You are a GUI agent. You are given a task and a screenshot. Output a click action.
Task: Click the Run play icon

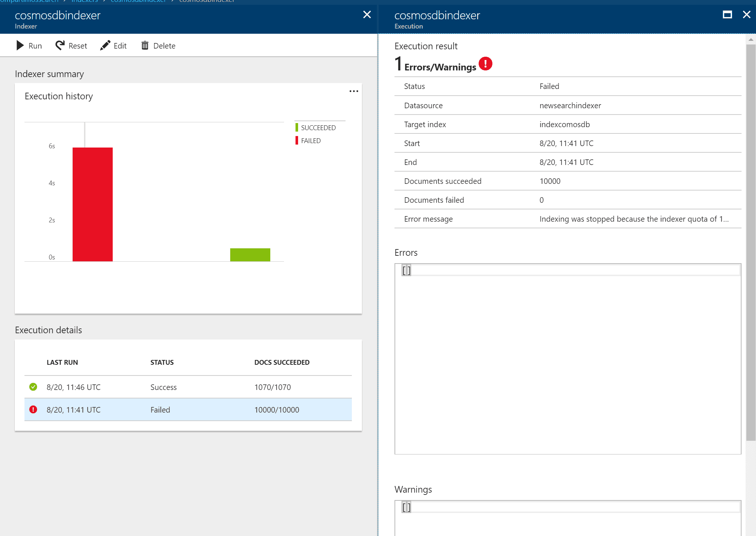[20, 46]
